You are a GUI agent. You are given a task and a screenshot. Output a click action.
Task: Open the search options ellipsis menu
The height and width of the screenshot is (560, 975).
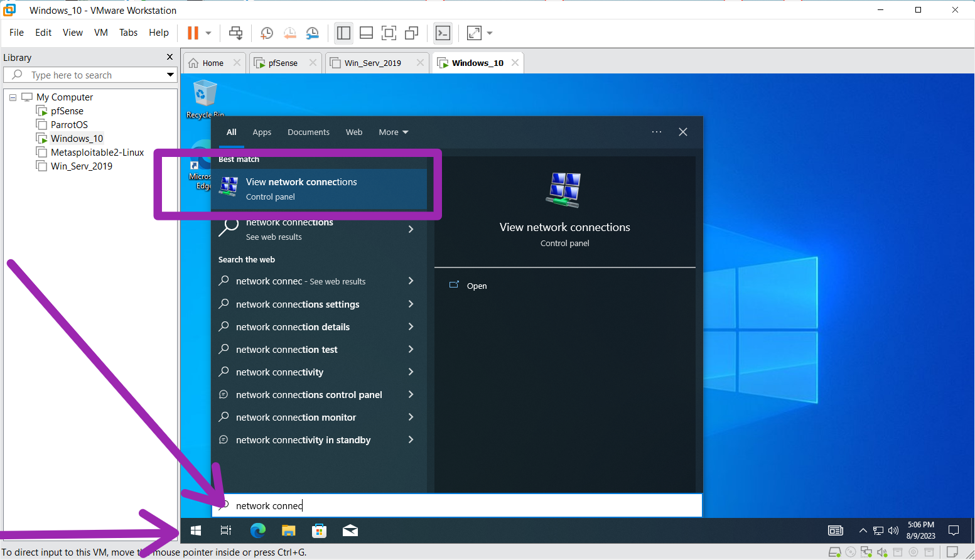coord(657,132)
